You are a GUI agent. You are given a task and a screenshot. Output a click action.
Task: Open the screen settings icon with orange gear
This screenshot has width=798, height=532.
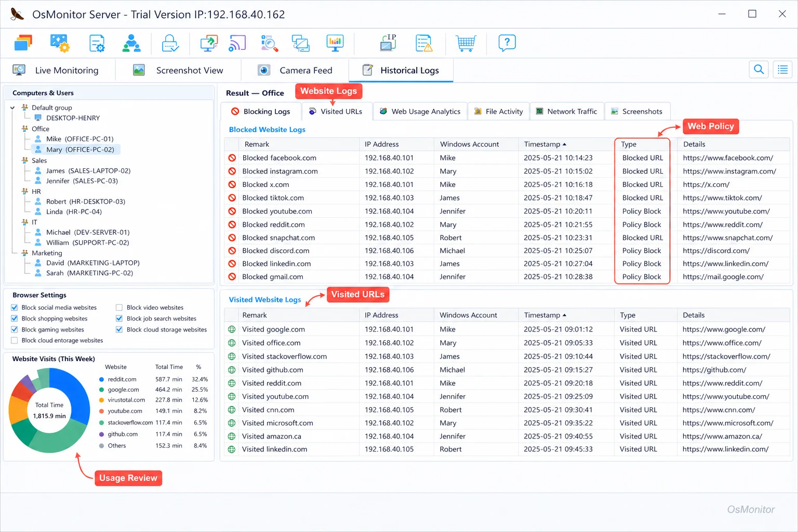tap(60, 43)
